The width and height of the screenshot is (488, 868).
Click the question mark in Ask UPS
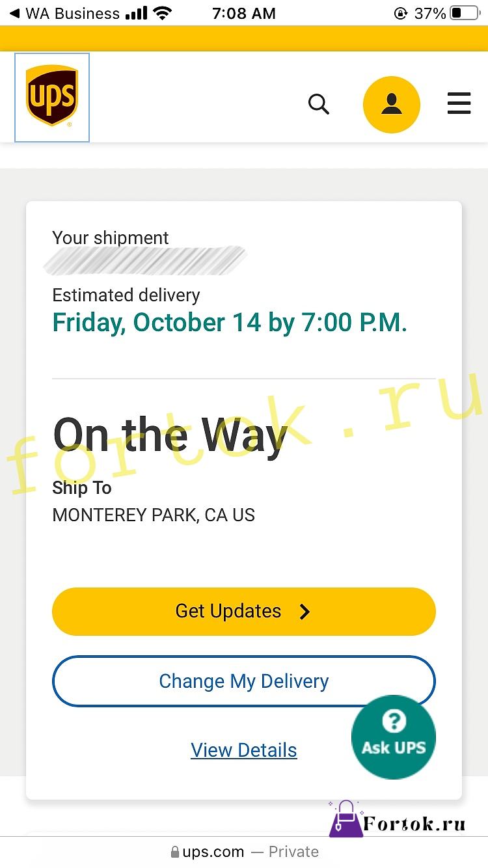click(394, 720)
